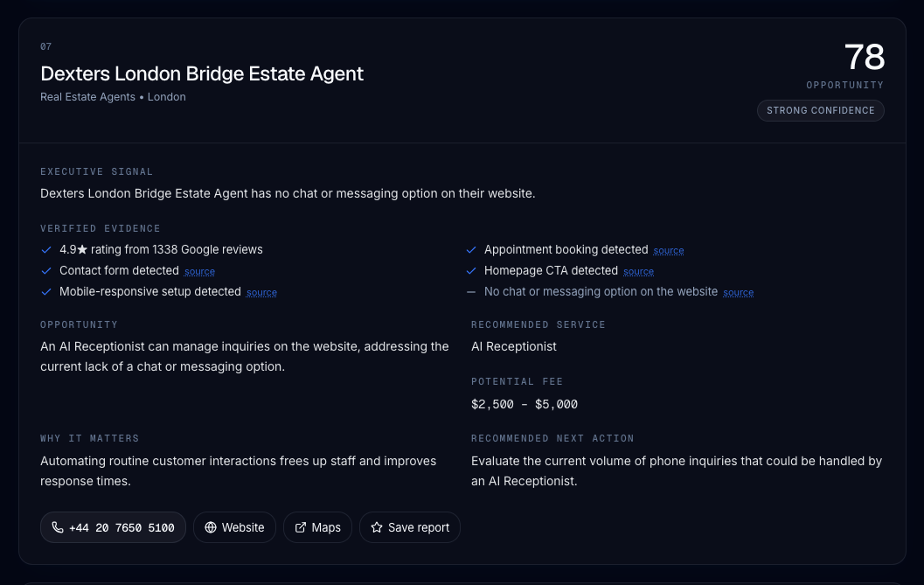Click the RECOMMENDED NEXT ACTION heading
This screenshot has width=924, height=585.
(x=552, y=438)
